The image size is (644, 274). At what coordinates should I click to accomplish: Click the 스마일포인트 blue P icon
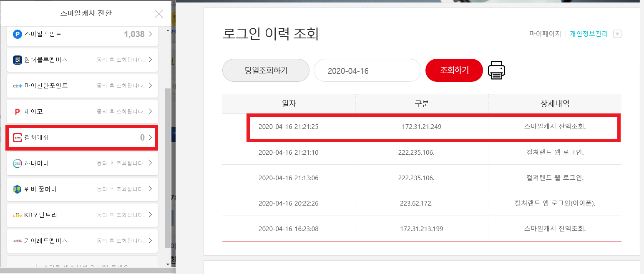pos(17,34)
